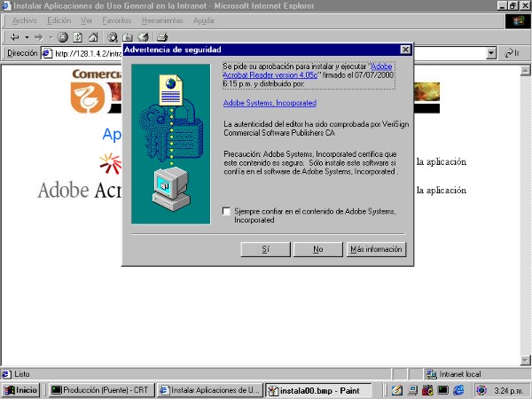Click the History icon in toolbar
The height and width of the screenshot is (399, 532).
142,37
